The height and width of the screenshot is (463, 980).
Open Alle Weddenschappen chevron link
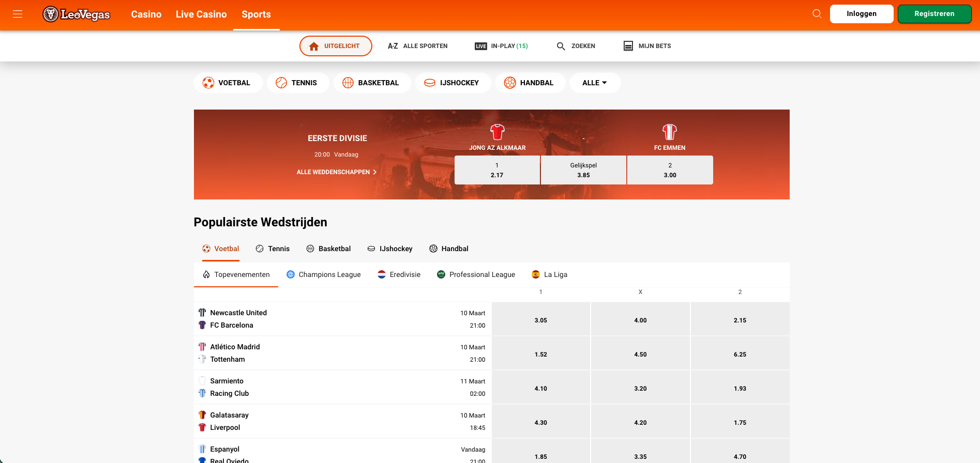pyautogui.click(x=337, y=172)
